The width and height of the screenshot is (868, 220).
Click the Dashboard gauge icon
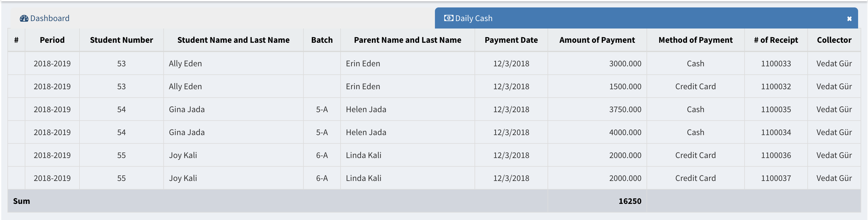pos(24,18)
